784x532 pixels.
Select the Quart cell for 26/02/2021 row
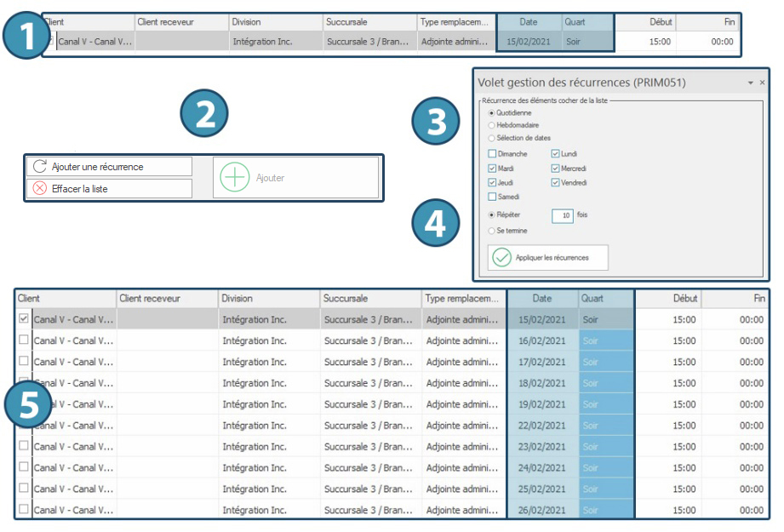[606, 510]
